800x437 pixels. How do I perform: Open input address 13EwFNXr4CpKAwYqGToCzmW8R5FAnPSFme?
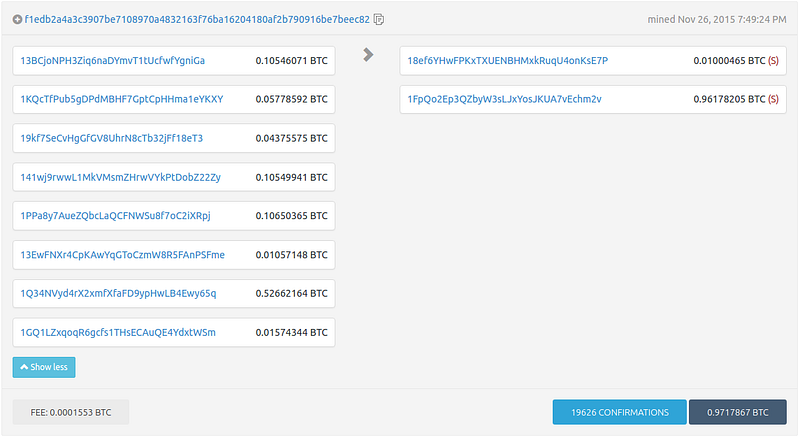coord(122,255)
